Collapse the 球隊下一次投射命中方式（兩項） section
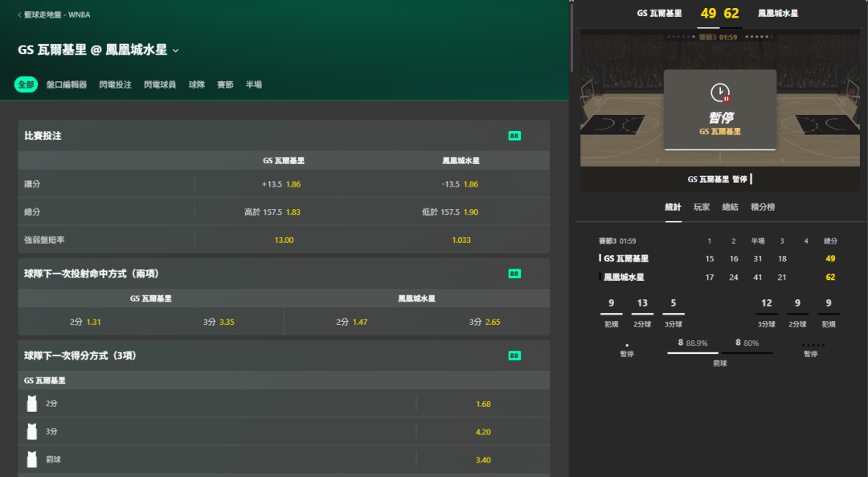Screen dimensions: 868x477 click(x=284, y=273)
